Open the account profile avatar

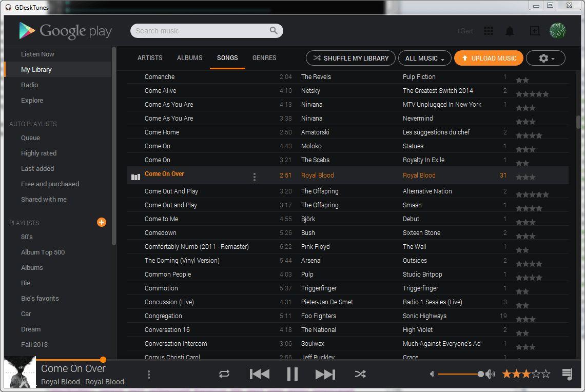point(557,31)
